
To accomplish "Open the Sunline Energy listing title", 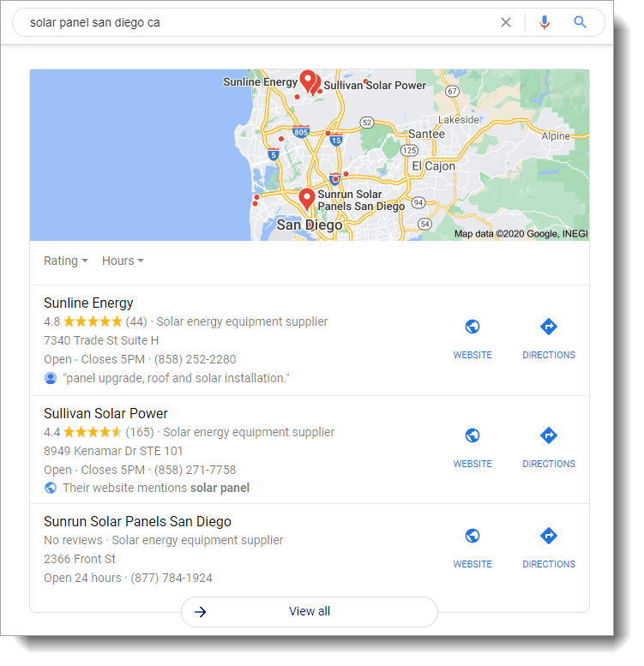I will tap(88, 303).
